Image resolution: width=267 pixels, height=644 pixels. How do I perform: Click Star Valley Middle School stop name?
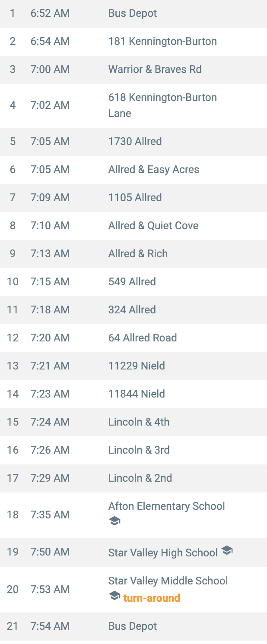coord(168,581)
